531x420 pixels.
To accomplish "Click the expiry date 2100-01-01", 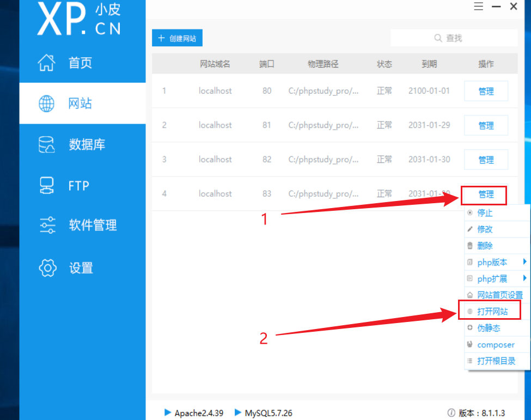I will pos(429,91).
